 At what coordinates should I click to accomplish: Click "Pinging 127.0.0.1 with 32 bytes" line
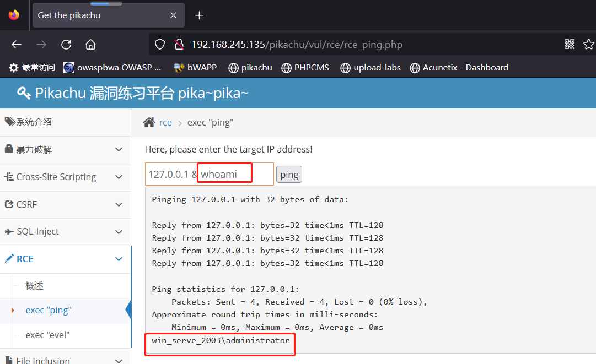click(x=250, y=200)
